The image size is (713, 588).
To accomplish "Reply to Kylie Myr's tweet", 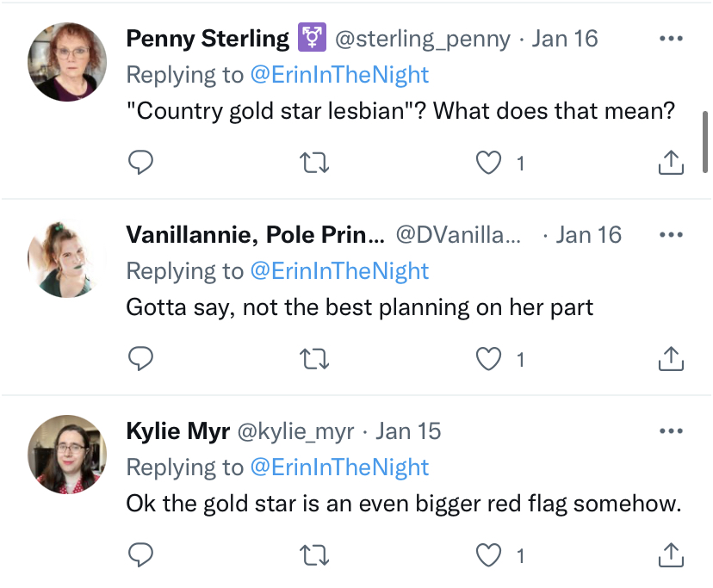I will coord(140,555).
